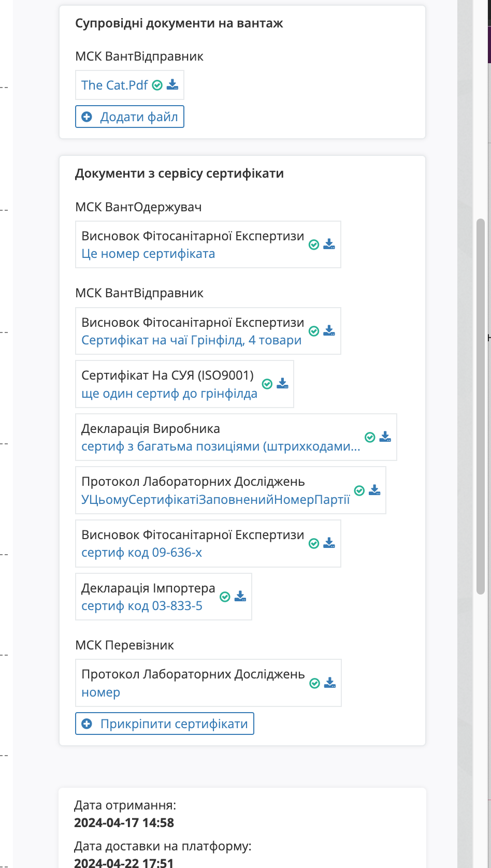Click the plus icon in Додати файл
Screen dimensions: 491x868
tap(87, 117)
